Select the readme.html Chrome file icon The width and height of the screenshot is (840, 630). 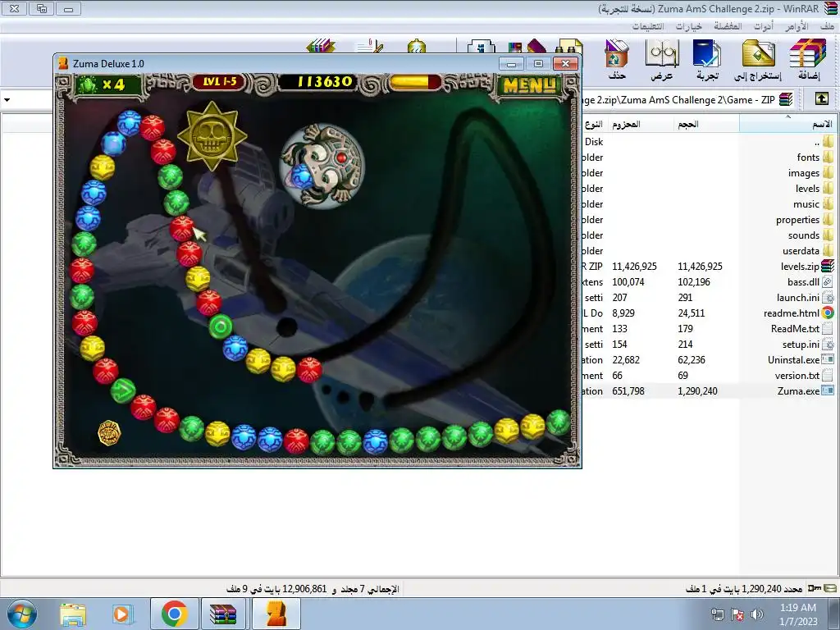(829, 313)
